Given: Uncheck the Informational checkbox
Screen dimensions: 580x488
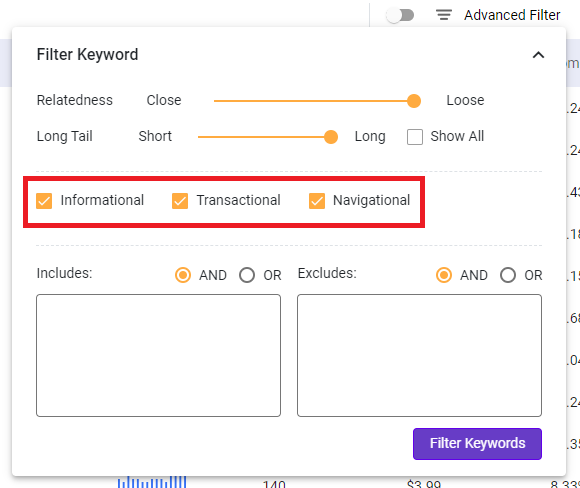Looking at the screenshot, I should (x=44, y=201).
